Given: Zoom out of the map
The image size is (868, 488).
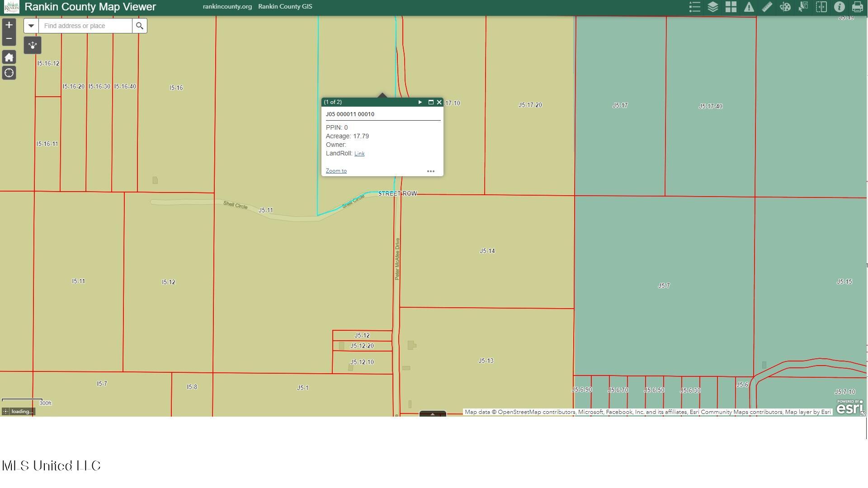Looking at the screenshot, I should click(9, 38).
